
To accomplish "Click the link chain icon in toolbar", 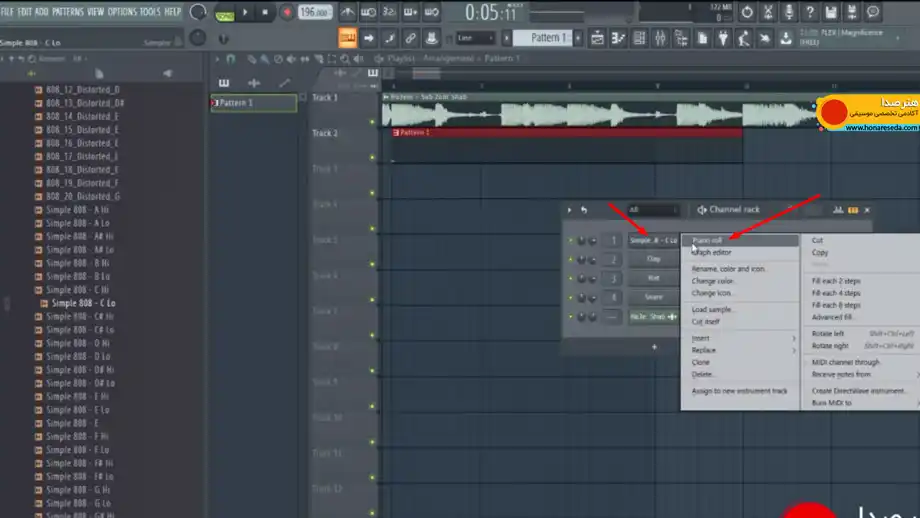I will tap(410, 39).
